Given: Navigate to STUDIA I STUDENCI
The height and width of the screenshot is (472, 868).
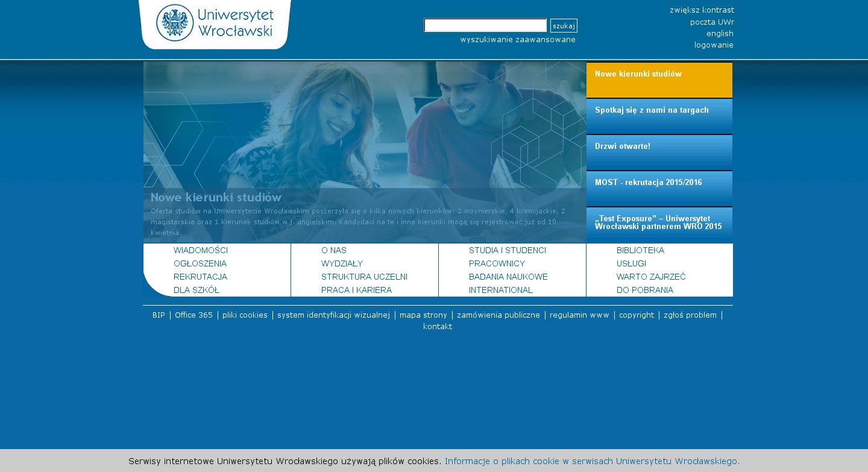Looking at the screenshot, I should 507,250.
